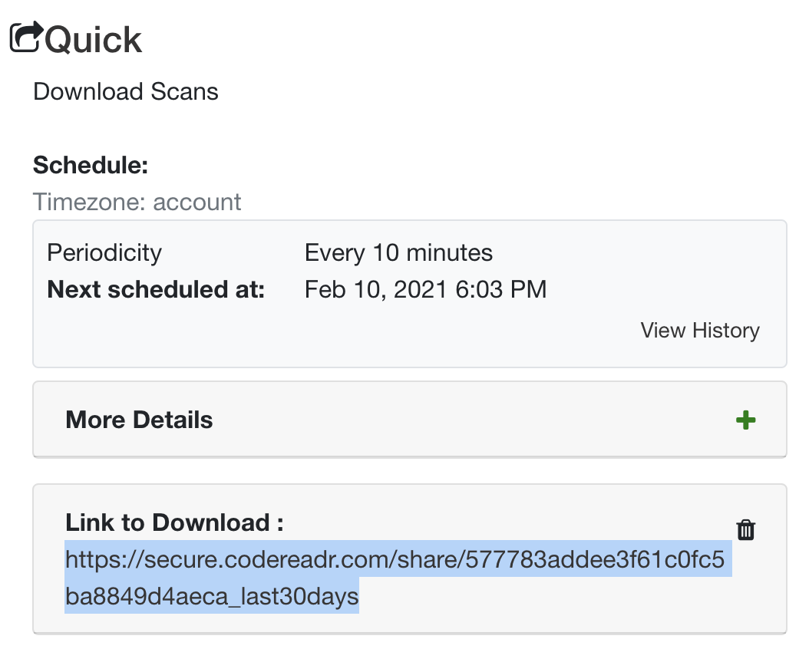Expand the More Details section
Viewport: 809px width, 672px height.
410,420
